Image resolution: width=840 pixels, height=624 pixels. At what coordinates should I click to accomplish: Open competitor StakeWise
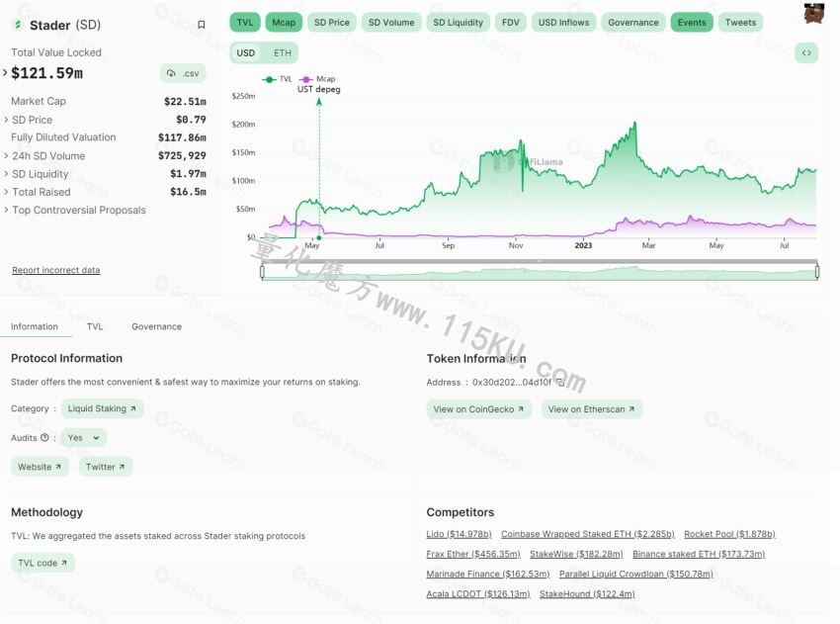(x=576, y=554)
